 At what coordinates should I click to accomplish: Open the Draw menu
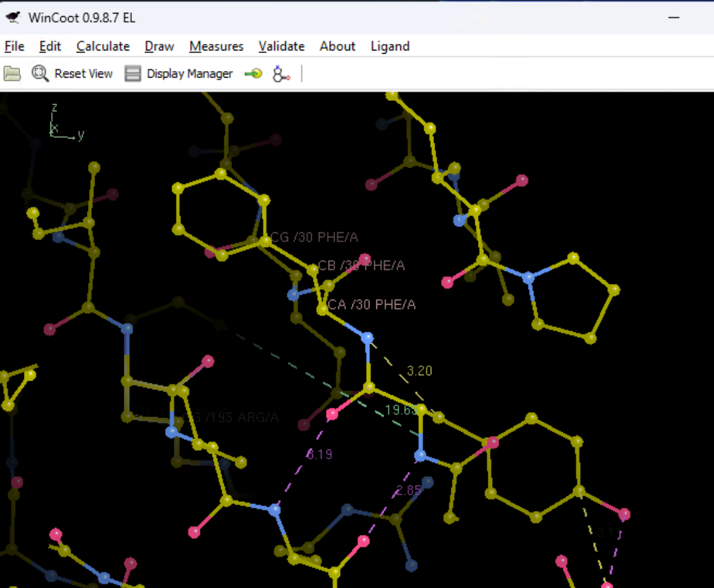point(158,46)
